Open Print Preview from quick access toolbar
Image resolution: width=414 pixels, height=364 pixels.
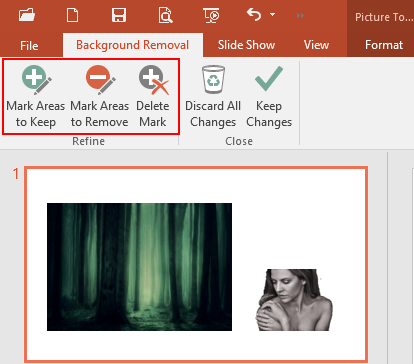coord(165,15)
